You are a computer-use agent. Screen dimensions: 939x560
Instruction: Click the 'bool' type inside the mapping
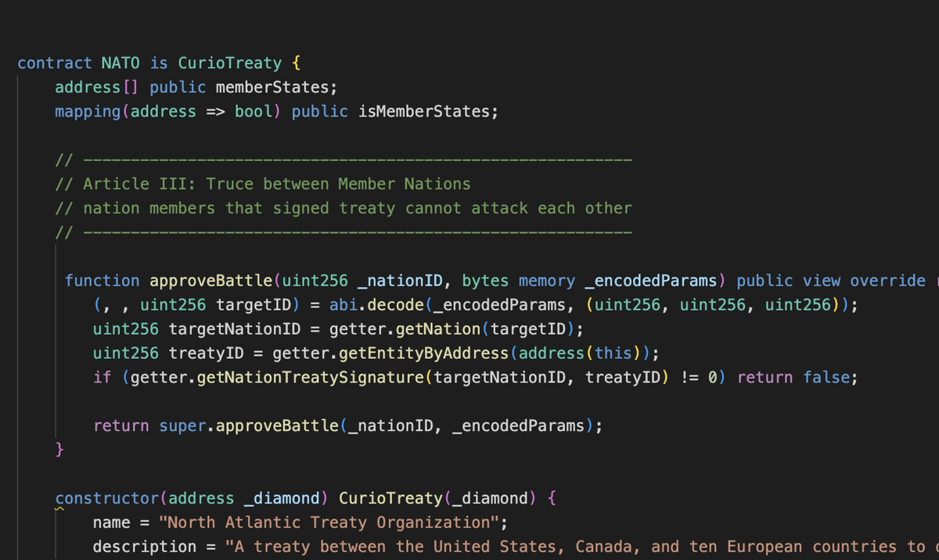click(x=254, y=111)
